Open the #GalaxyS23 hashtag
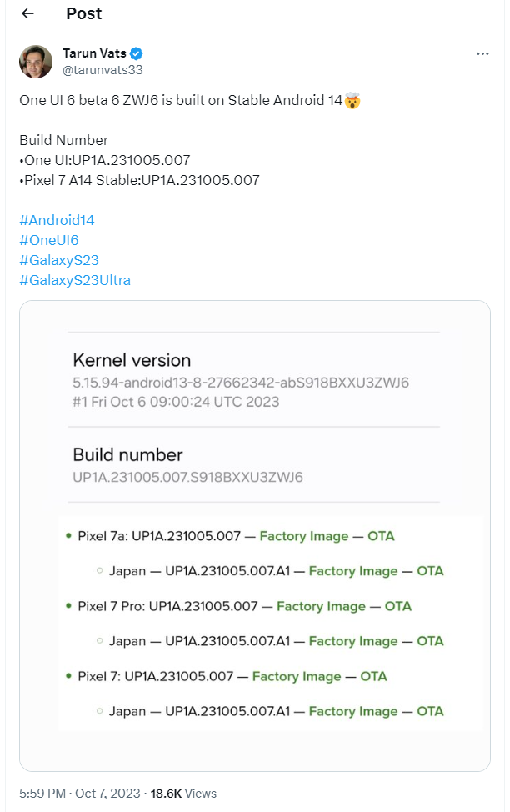This screenshot has height=812, width=510. pos(59,260)
